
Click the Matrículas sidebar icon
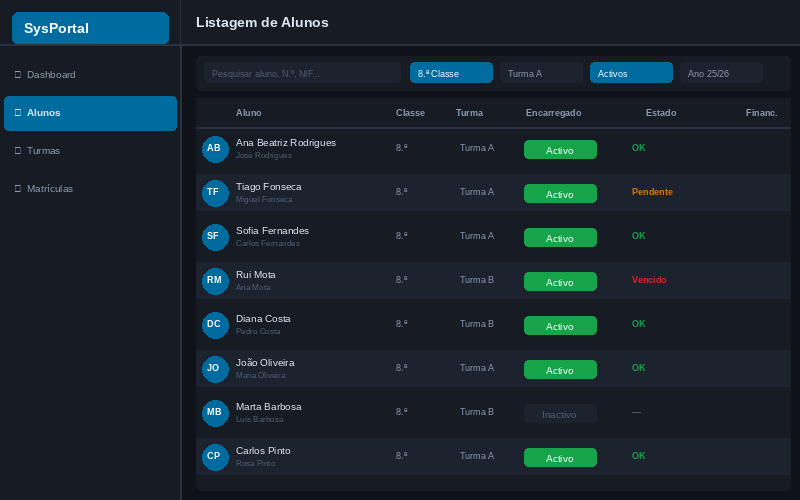pos(18,189)
